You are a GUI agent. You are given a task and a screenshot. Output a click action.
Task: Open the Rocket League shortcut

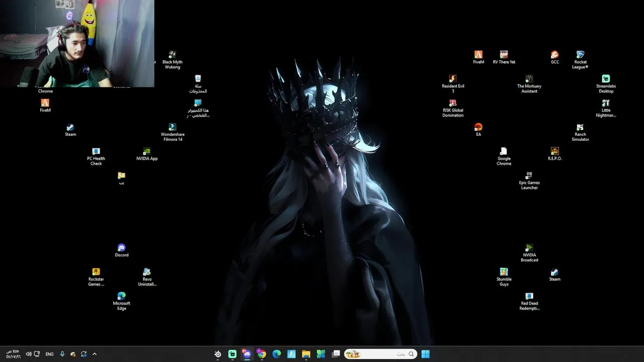tap(580, 59)
